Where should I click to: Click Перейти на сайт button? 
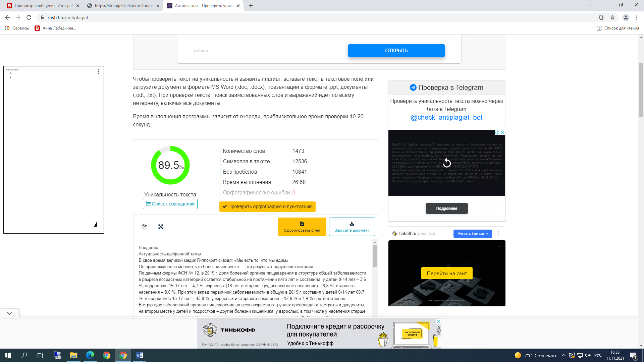point(447,273)
